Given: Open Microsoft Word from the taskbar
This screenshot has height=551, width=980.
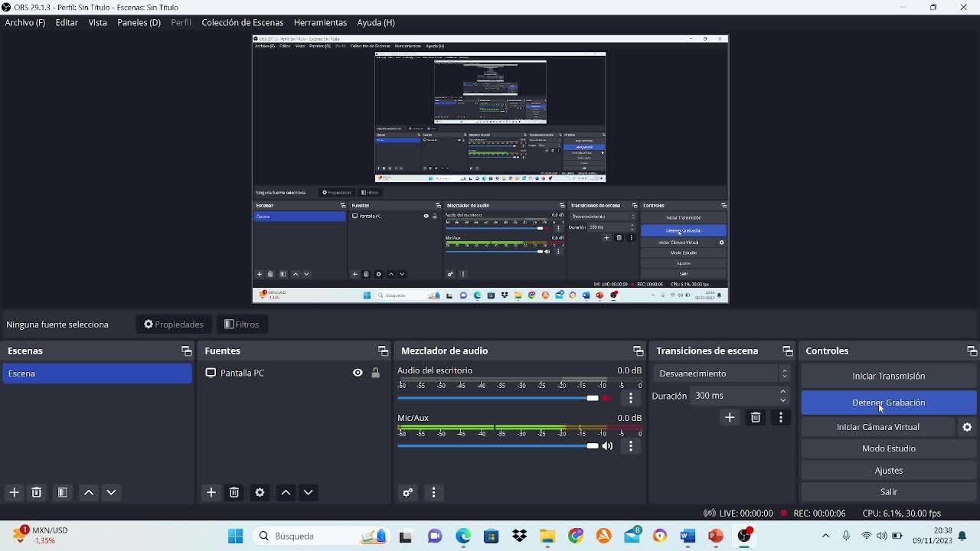Looking at the screenshot, I should coord(688,536).
